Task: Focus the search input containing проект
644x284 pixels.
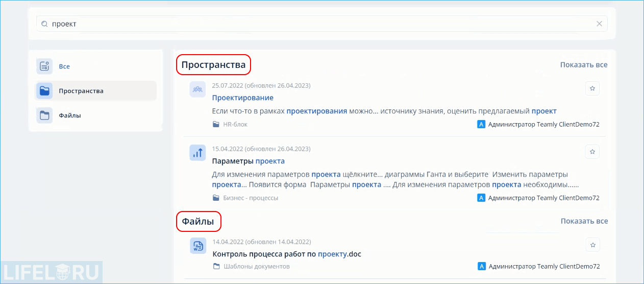Action: (x=322, y=23)
